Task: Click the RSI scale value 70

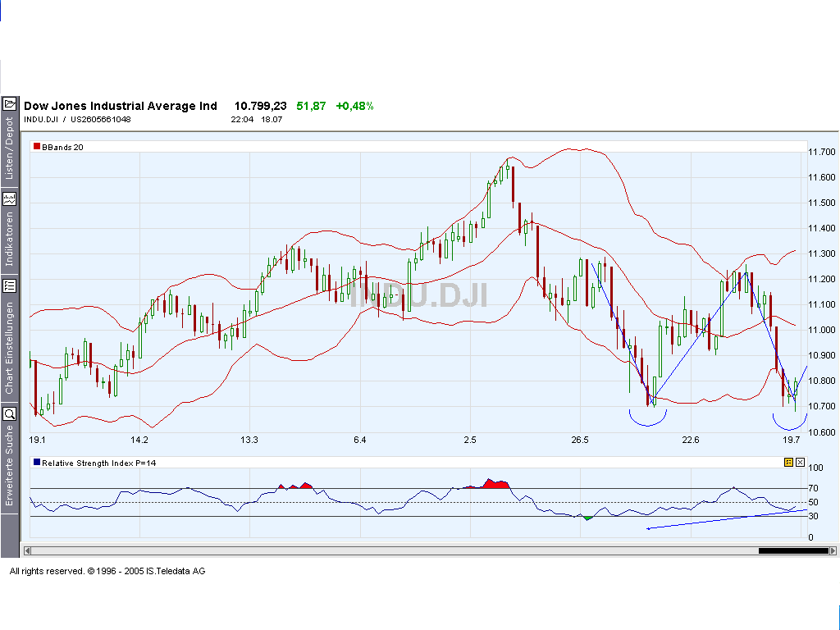Action: (x=813, y=488)
